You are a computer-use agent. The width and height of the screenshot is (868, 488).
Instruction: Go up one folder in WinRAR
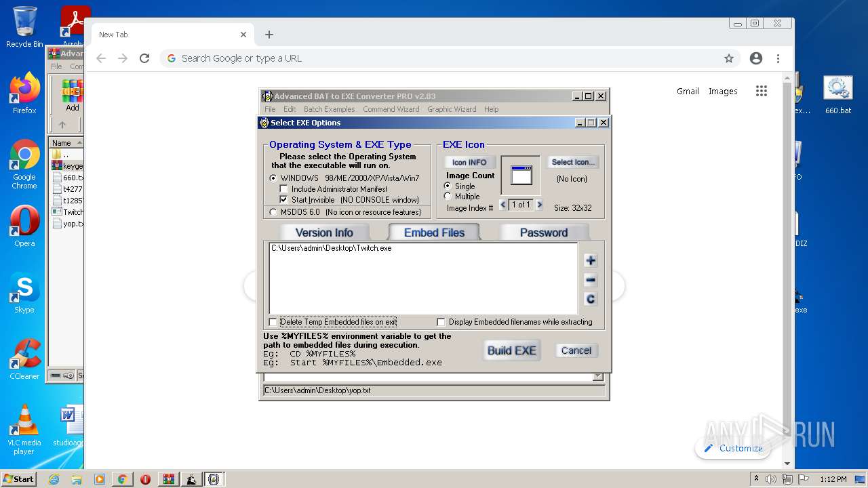pyautogui.click(x=62, y=125)
